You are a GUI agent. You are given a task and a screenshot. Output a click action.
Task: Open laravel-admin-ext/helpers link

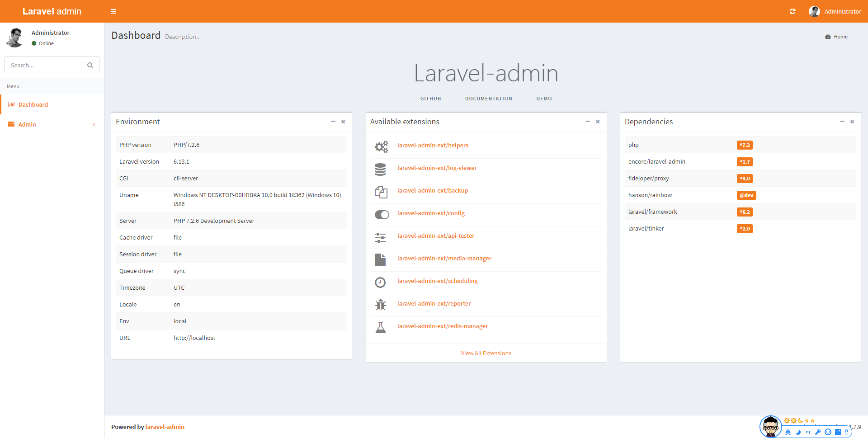tap(433, 145)
